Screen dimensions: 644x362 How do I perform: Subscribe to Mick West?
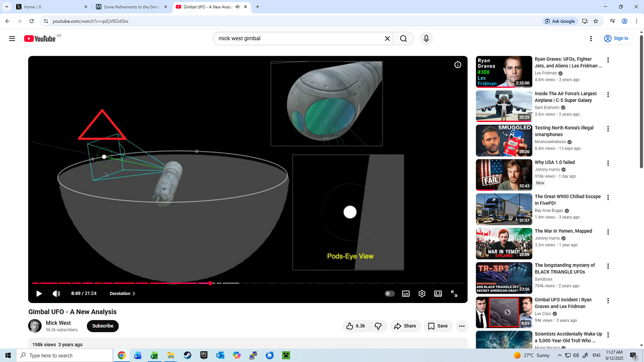coord(102,326)
